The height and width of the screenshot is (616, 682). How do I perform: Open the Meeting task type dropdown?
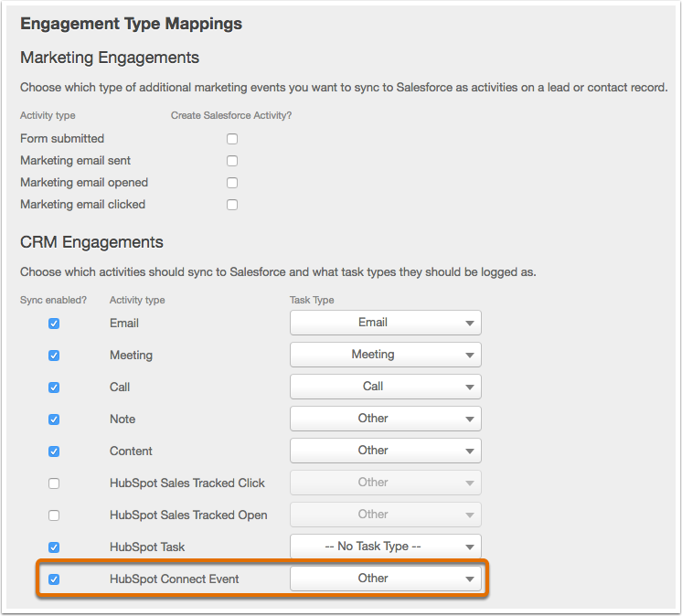click(x=386, y=355)
